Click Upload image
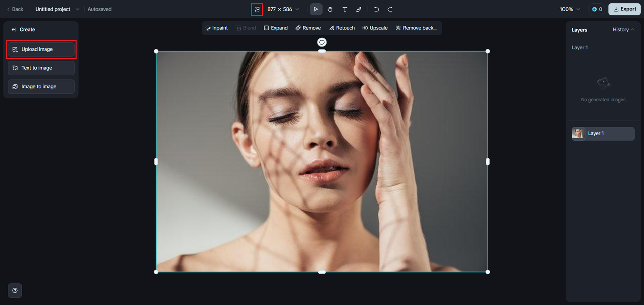 (41, 49)
